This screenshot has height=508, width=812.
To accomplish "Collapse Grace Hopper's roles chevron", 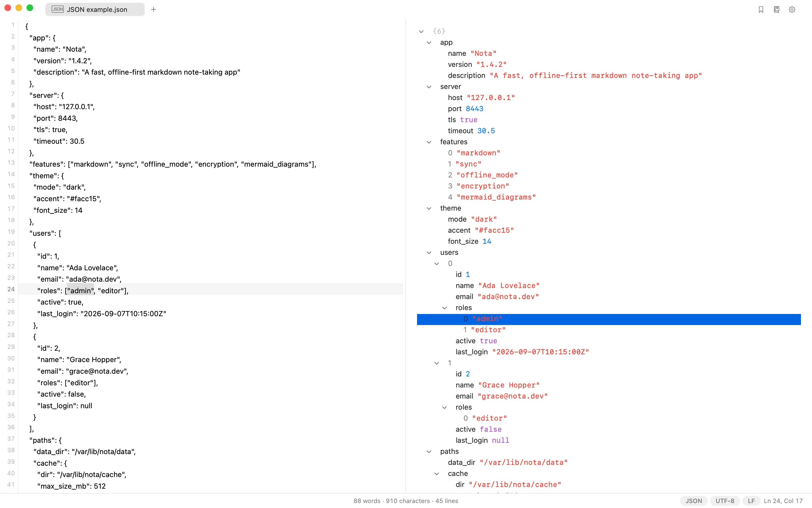I will (444, 407).
